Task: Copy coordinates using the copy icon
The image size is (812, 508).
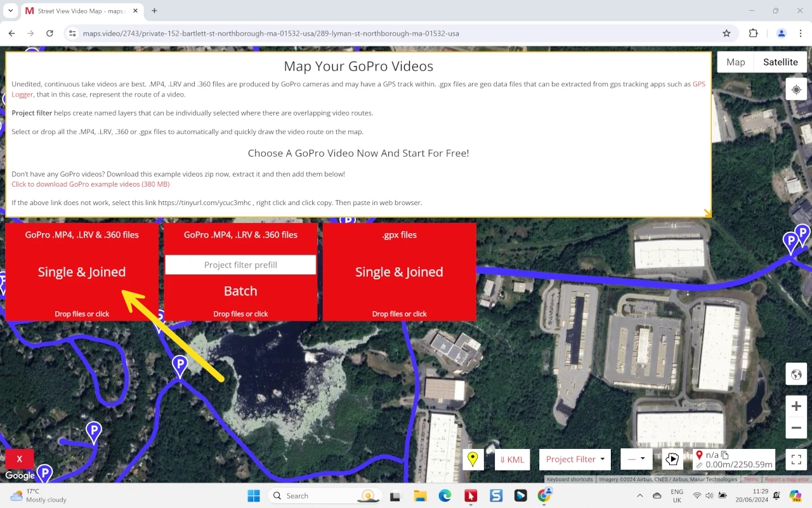Action: pos(725,455)
